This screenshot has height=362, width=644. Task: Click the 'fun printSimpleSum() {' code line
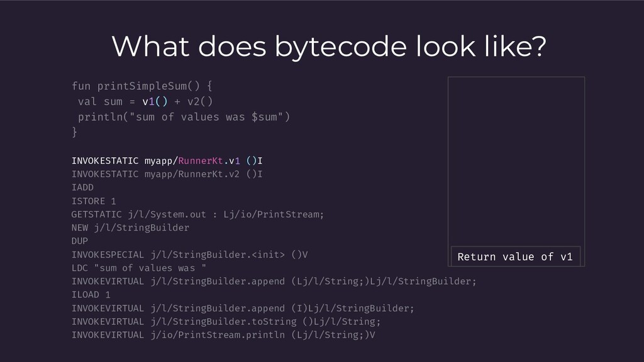pyautogui.click(x=142, y=86)
